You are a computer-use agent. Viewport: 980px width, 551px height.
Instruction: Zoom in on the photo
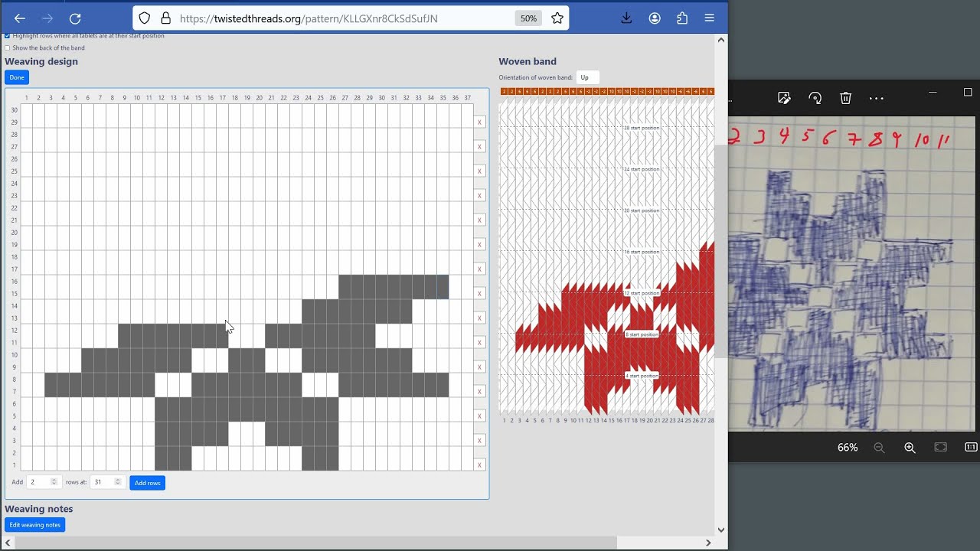910,448
